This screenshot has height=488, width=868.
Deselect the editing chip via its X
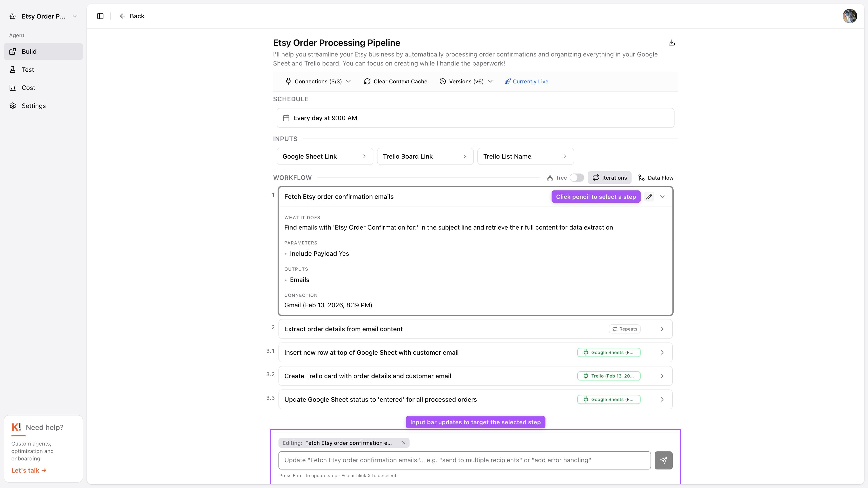click(x=403, y=443)
